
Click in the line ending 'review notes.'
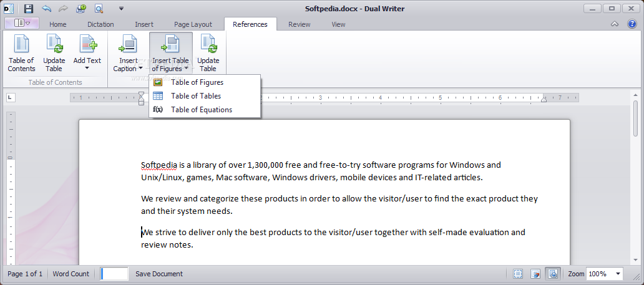[x=167, y=245]
